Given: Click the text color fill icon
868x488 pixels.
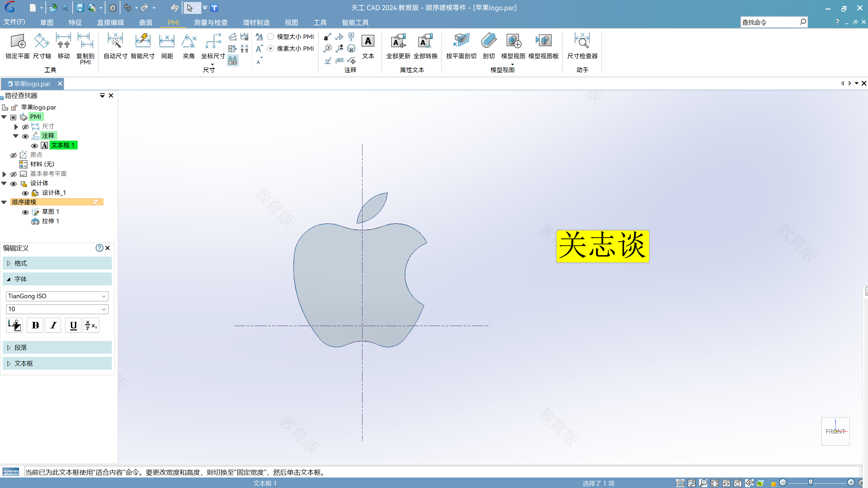Looking at the screenshot, I should pos(15,325).
